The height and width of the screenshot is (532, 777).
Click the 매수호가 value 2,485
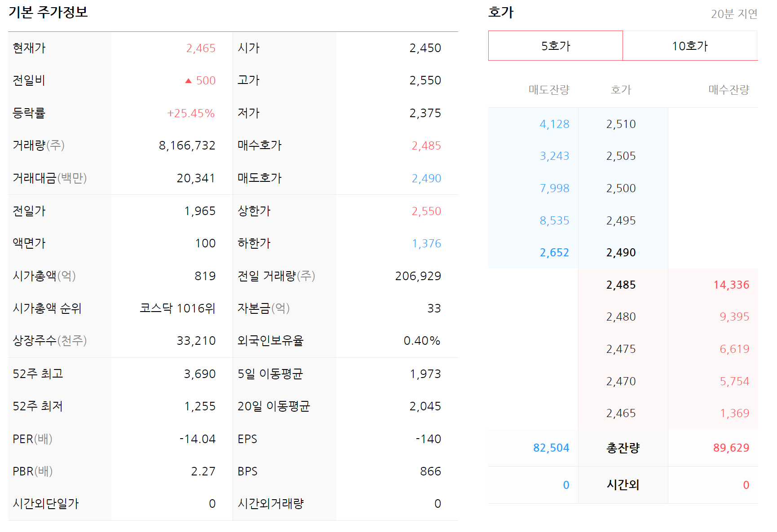click(x=426, y=145)
